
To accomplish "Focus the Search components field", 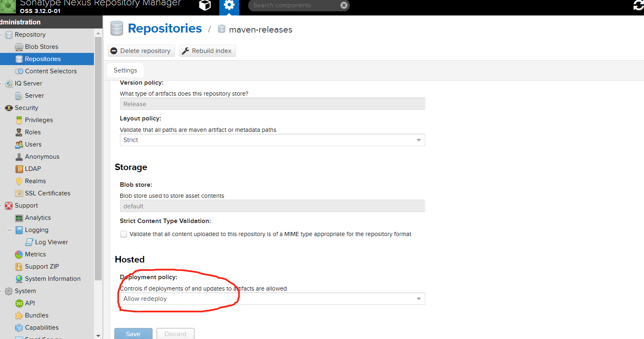I will tap(295, 5).
